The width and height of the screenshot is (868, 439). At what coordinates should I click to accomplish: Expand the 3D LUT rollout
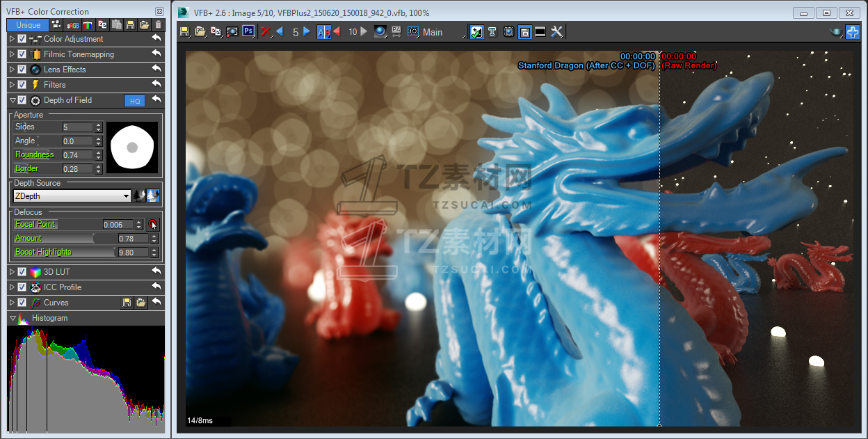(13, 272)
